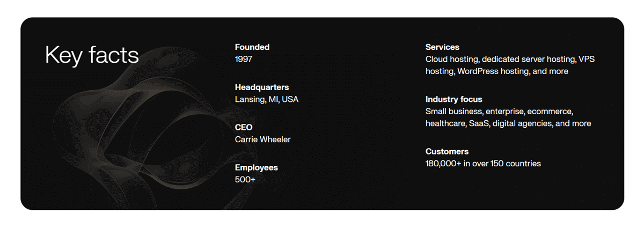Click the Employees label

257,167
